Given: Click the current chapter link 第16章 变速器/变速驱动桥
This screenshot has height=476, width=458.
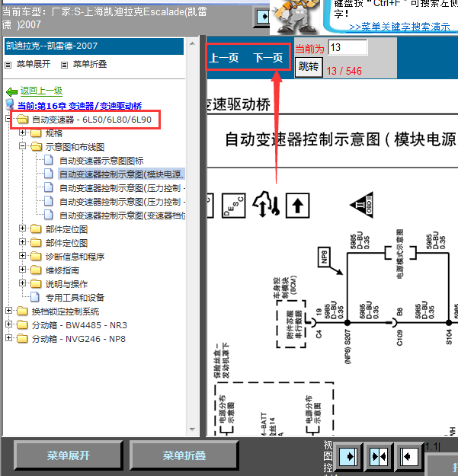Looking at the screenshot, I should 80,106.
